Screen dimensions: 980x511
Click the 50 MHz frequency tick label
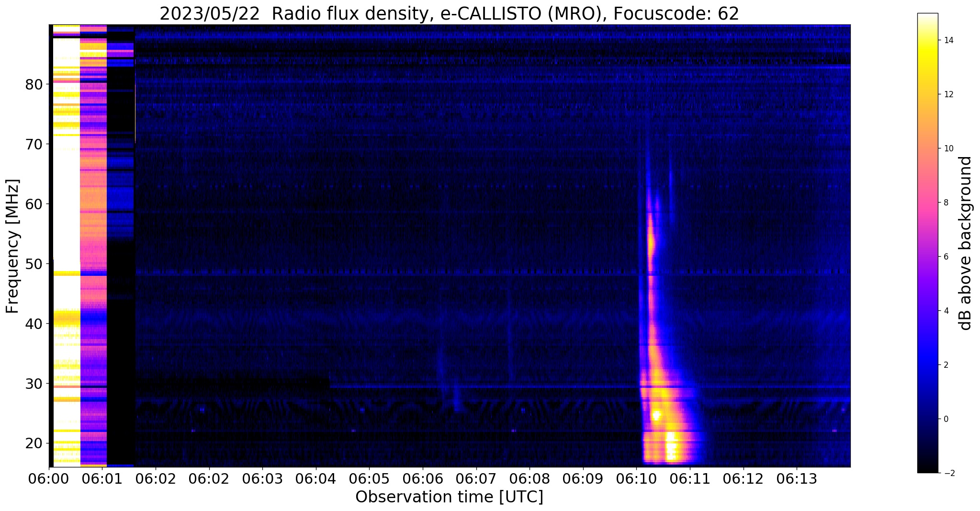pyautogui.click(x=34, y=264)
